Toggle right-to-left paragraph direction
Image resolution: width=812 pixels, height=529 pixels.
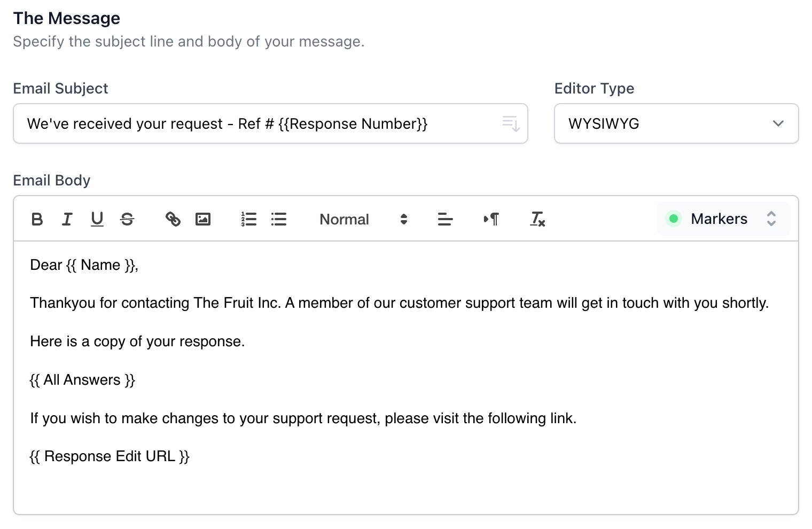tap(490, 219)
